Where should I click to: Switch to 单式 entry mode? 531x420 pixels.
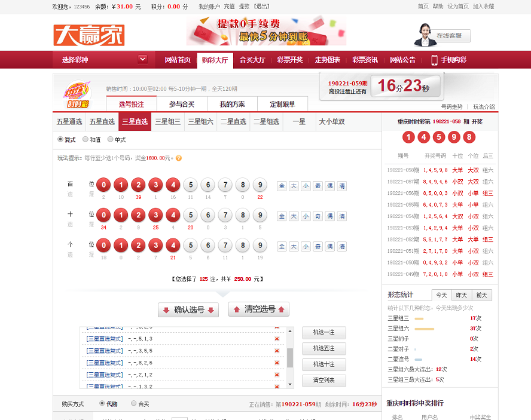[110, 139]
